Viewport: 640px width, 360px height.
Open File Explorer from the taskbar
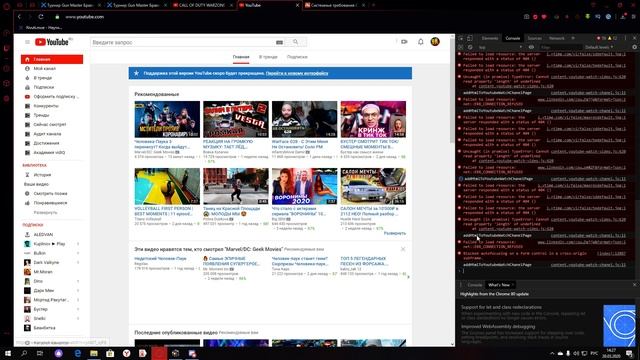[x=94, y=353]
